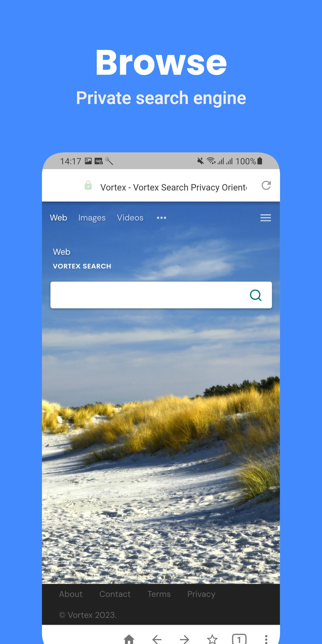Open the Contact link
The height and width of the screenshot is (644, 322).
115,594
